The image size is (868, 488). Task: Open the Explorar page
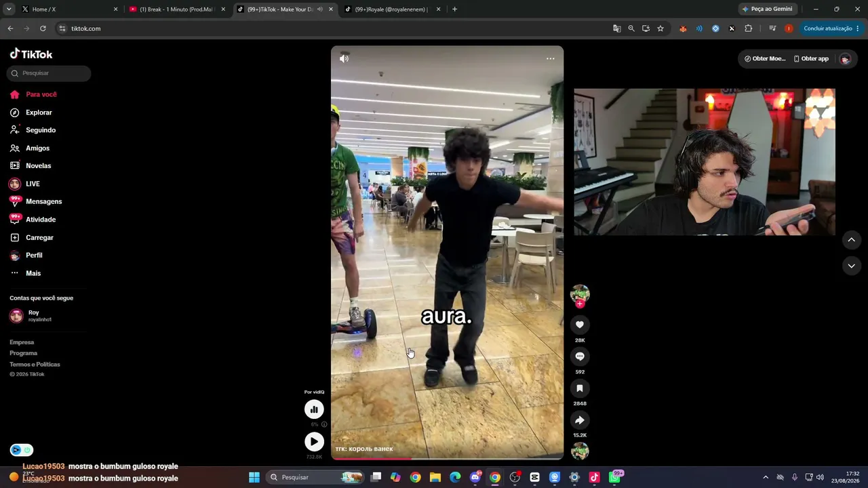[x=31, y=113]
